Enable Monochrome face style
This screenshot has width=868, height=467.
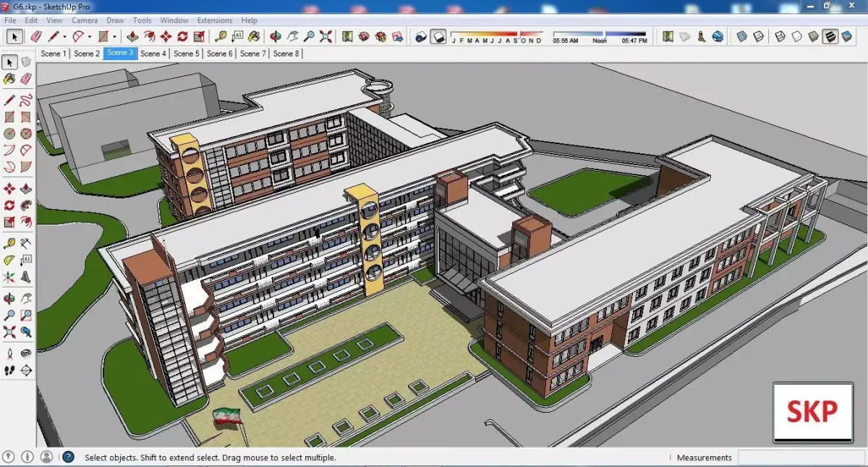click(x=846, y=36)
